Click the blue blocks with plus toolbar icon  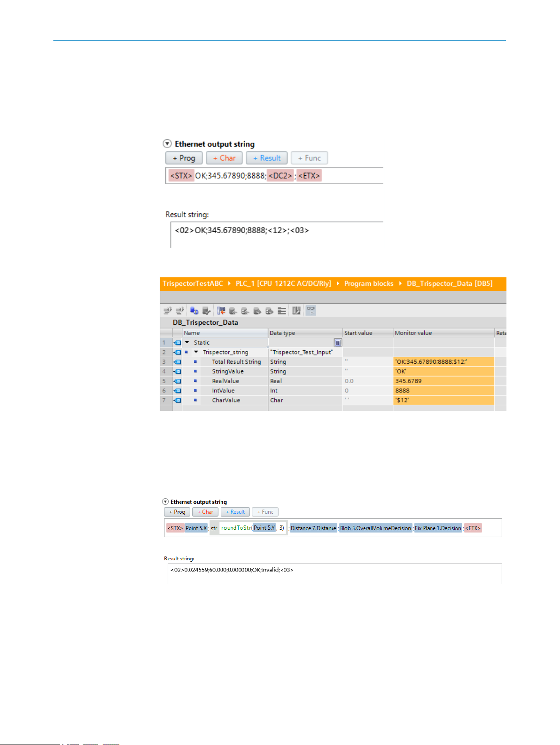(x=194, y=311)
